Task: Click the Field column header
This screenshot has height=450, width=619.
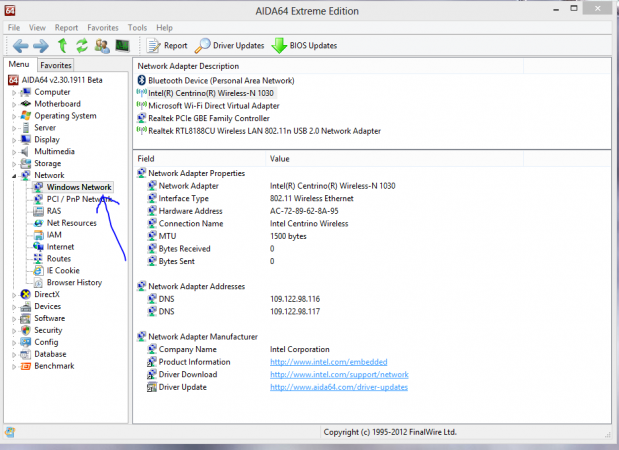Action: (x=199, y=159)
